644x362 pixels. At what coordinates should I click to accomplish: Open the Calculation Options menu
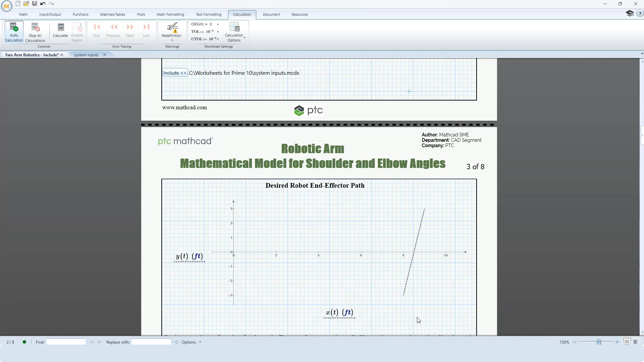(x=234, y=32)
